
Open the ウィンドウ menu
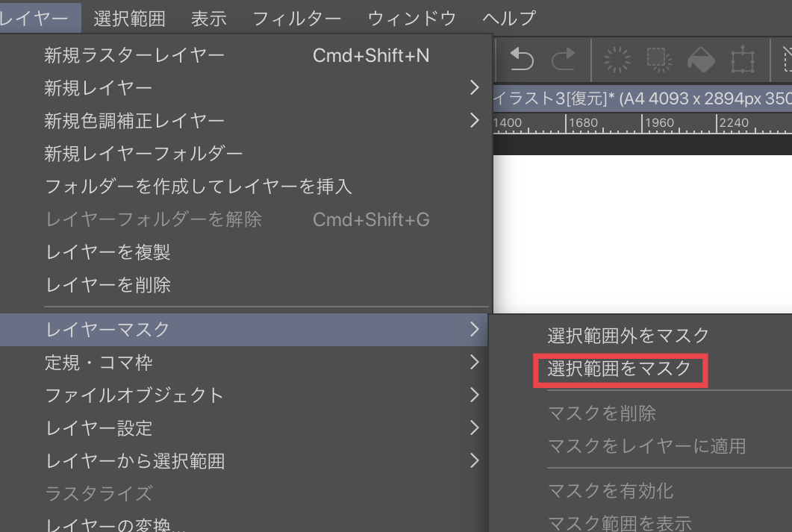coord(411,18)
